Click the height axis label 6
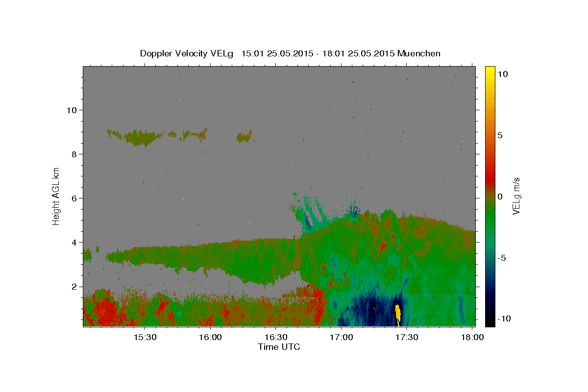This screenshot has width=588, height=392. [x=74, y=198]
